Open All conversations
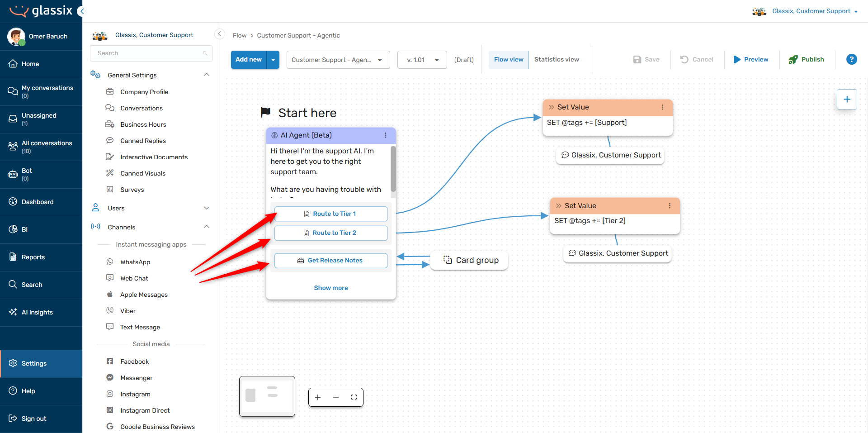The width and height of the screenshot is (868, 433). pyautogui.click(x=41, y=147)
